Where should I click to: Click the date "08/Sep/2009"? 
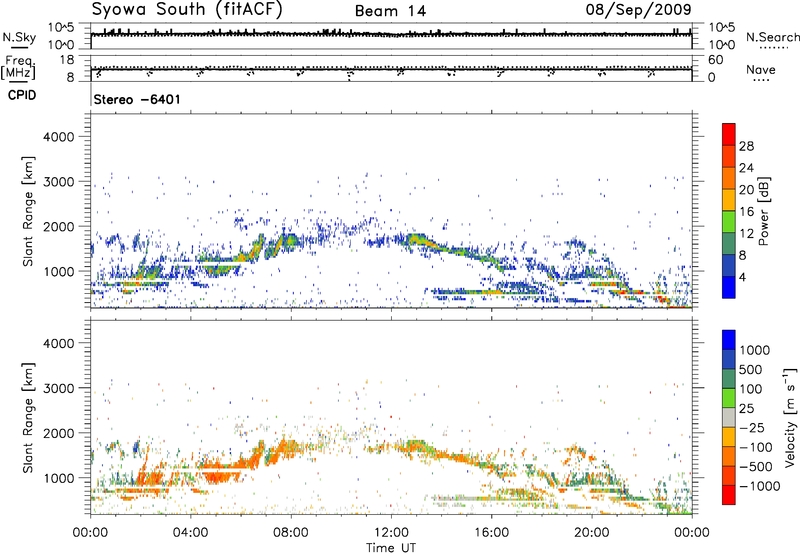coord(638,9)
